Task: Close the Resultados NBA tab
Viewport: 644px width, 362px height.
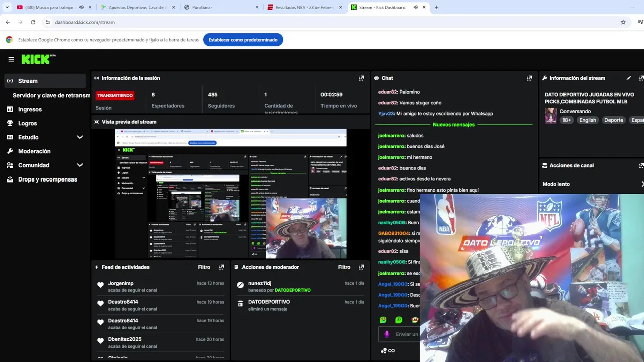Action: [340, 7]
